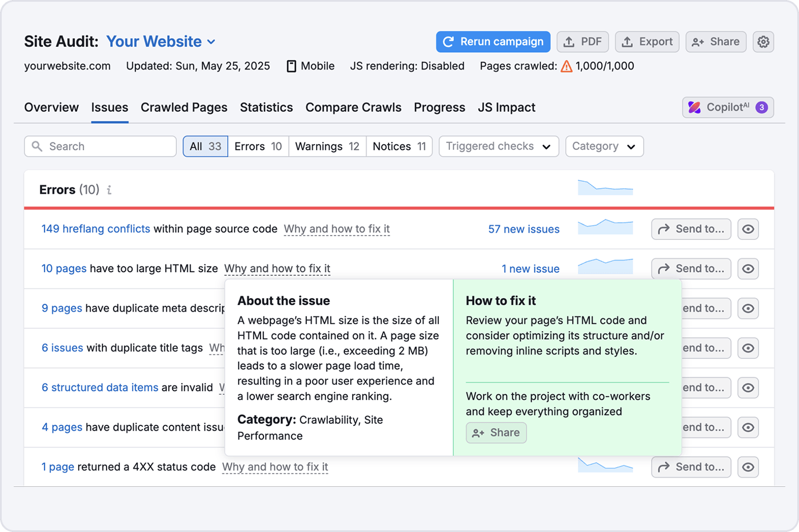Open the Category dropdown
The height and width of the screenshot is (532, 799).
(x=604, y=146)
